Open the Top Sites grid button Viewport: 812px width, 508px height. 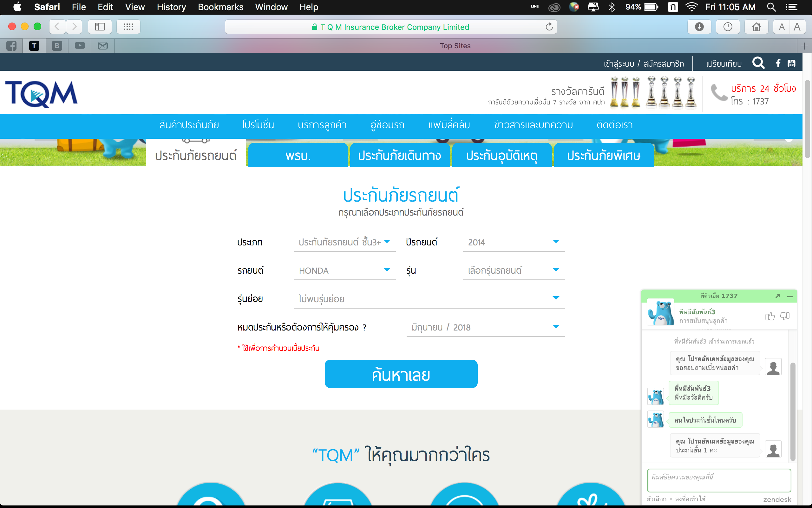coord(128,27)
